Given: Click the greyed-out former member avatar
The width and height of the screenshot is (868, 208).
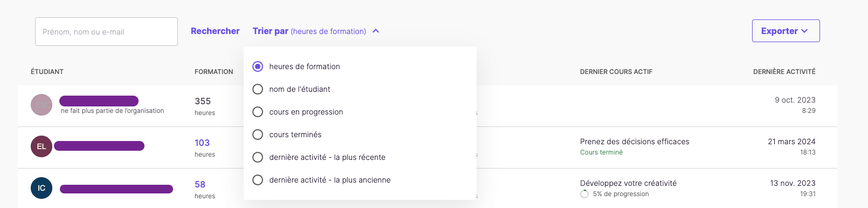Looking at the screenshot, I should click(42, 105).
